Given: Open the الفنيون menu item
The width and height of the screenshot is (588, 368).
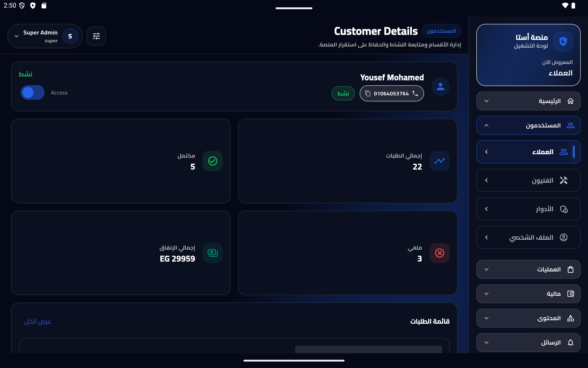Looking at the screenshot, I should (x=528, y=180).
